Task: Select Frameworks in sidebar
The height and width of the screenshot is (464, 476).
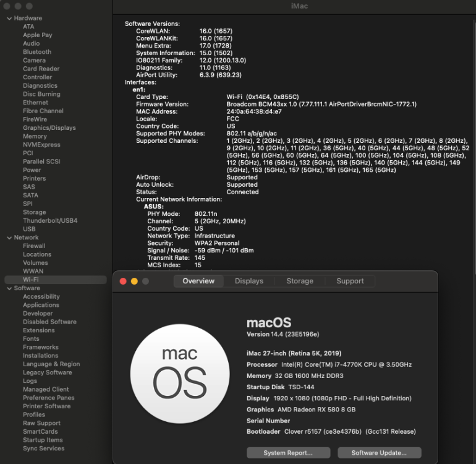Action: point(41,347)
